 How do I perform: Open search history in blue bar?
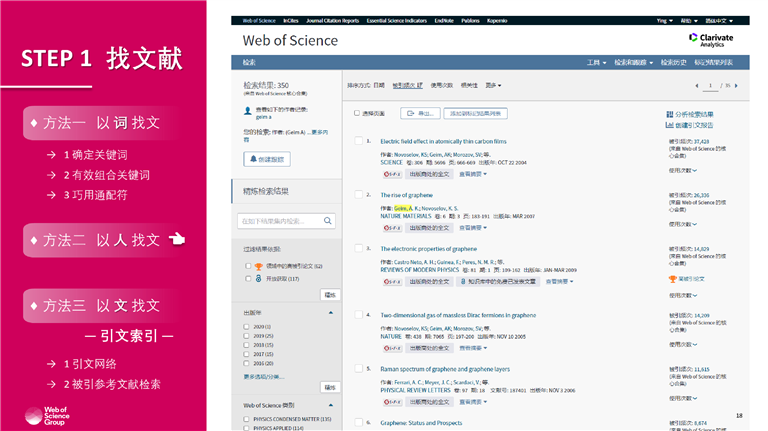click(673, 62)
